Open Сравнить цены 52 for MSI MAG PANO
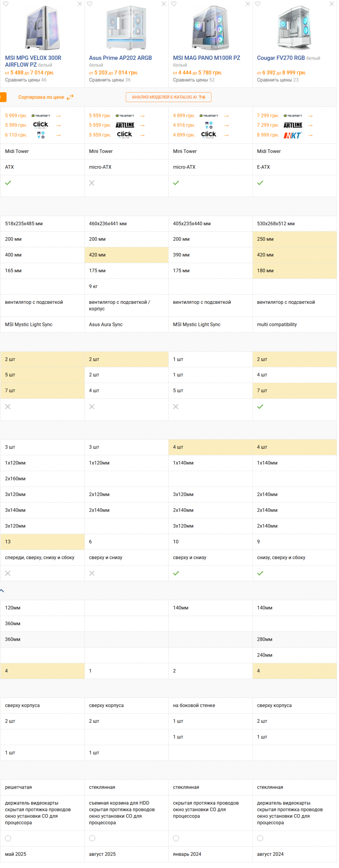 pyautogui.click(x=195, y=80)
